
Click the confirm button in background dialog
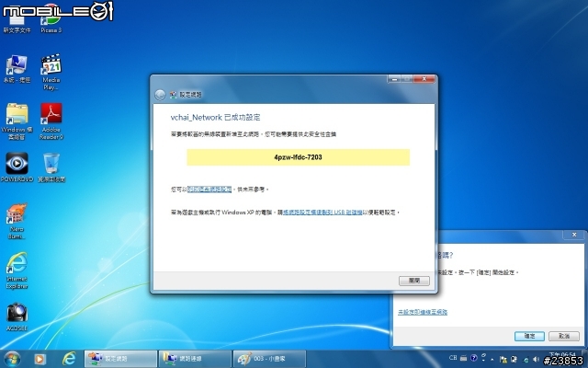point(529,336)
